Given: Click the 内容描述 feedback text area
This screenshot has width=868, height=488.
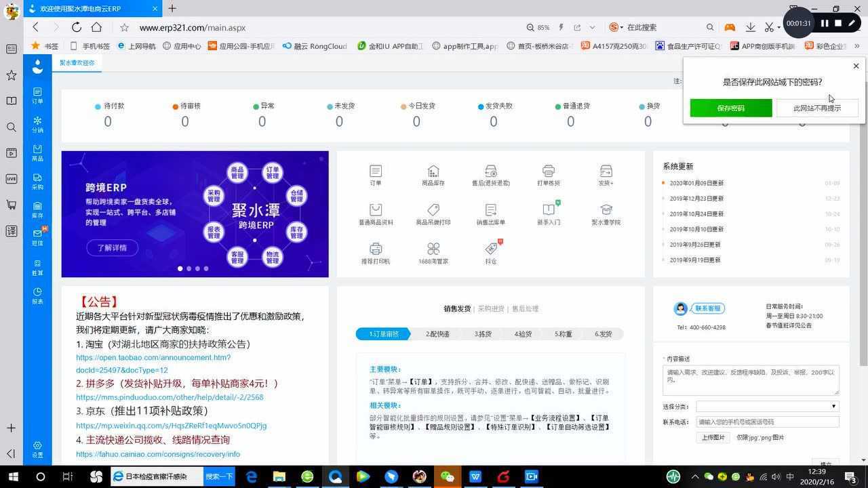Looking at the screenshot, I should coord(751,380).
